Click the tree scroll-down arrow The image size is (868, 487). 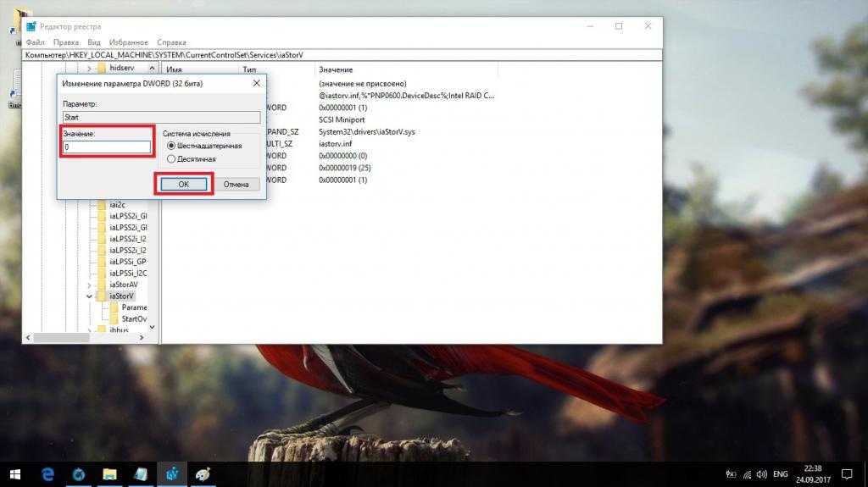[x=152, y=327]
